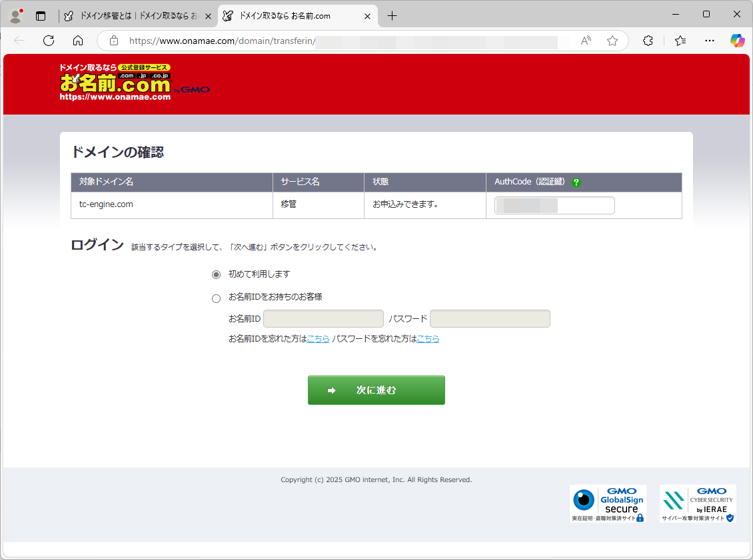Image resolution: width=753 pixels, height=560 pixels.
Task: Go to browser home page icon
Action: click(x=78, y=41)
